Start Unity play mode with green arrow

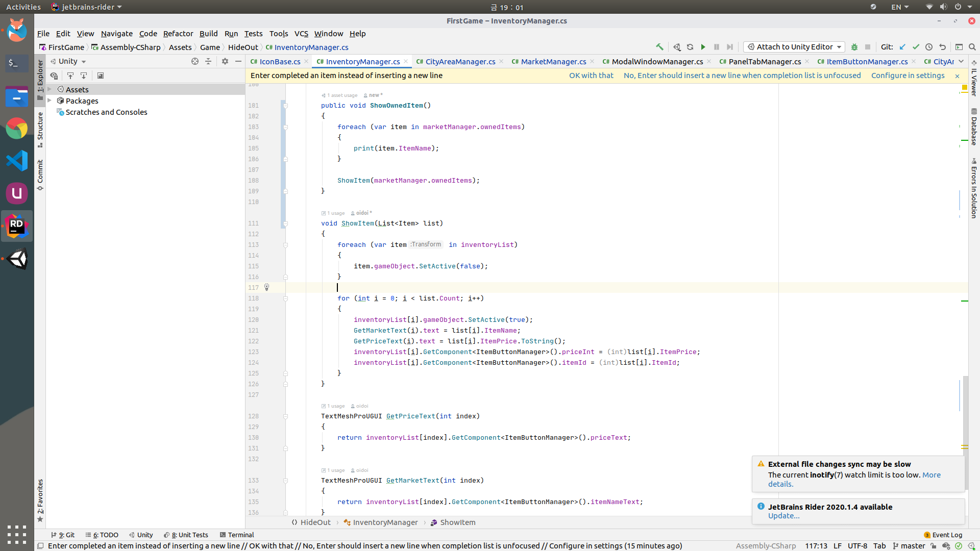tap(703, 47)
